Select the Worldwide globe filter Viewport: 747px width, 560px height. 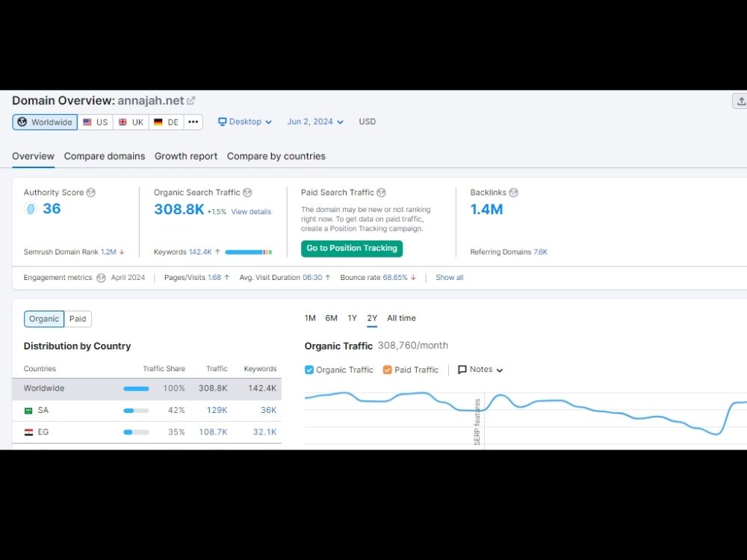(x=45, y=122)
